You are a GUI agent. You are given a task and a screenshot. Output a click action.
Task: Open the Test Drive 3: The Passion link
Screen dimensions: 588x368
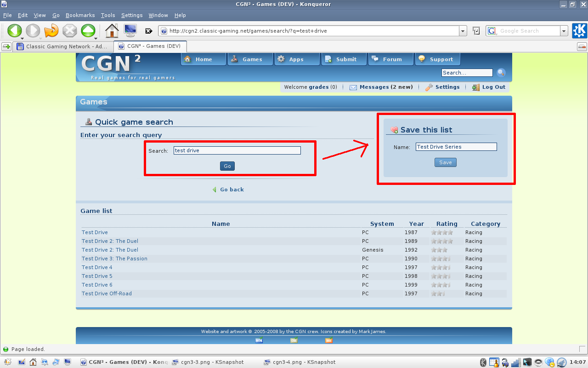point(114,259)
